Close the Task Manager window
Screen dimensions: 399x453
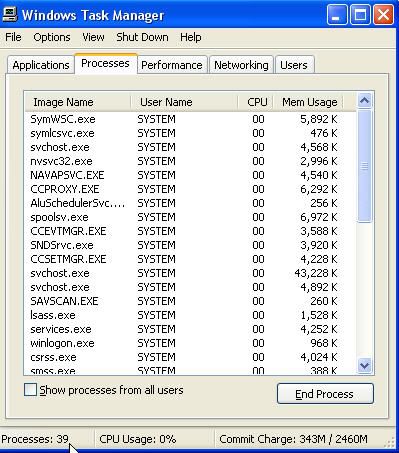point(383,15)
